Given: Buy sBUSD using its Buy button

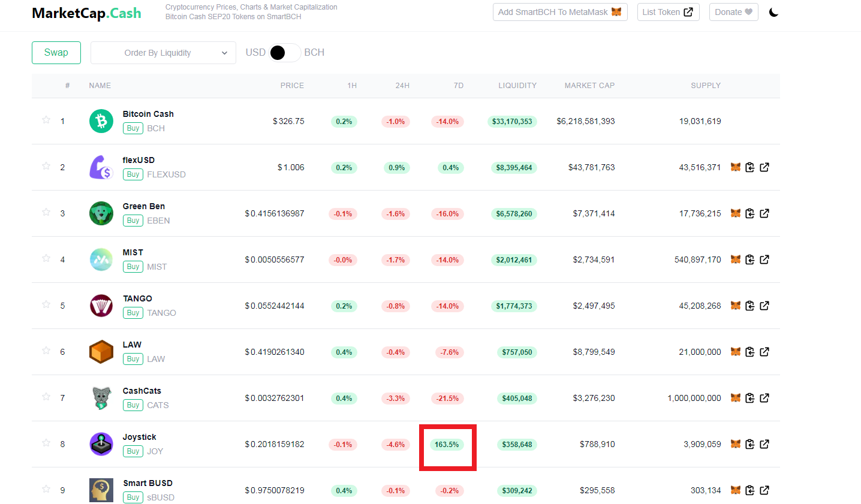Looking at the screenshot, I should pos(133,497).
